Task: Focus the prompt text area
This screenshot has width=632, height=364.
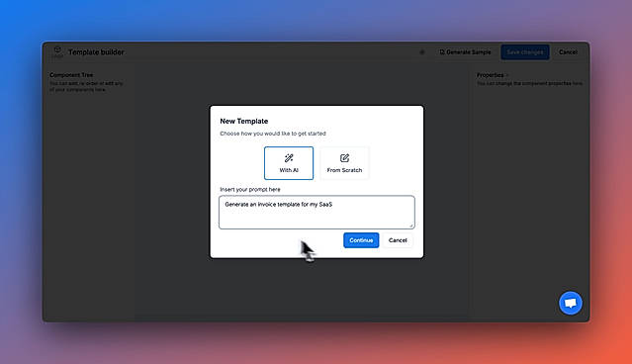Action: pos(316,212)
